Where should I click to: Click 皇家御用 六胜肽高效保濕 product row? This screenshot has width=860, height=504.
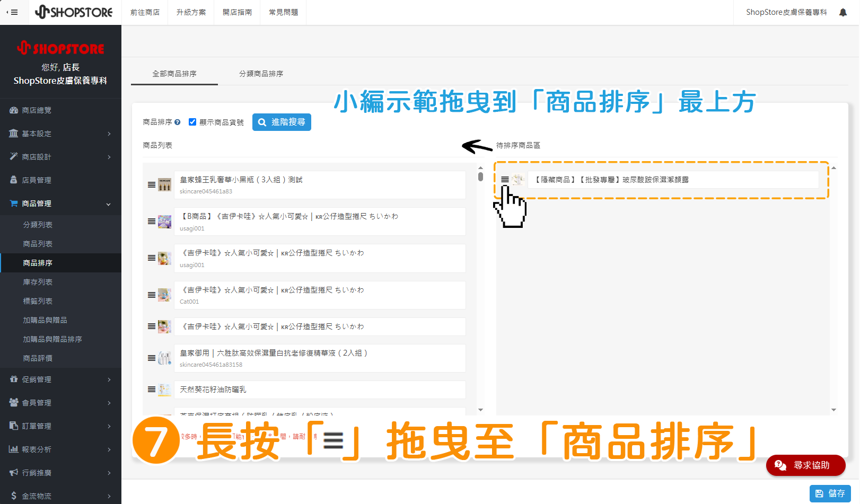(x=320, y=358)
